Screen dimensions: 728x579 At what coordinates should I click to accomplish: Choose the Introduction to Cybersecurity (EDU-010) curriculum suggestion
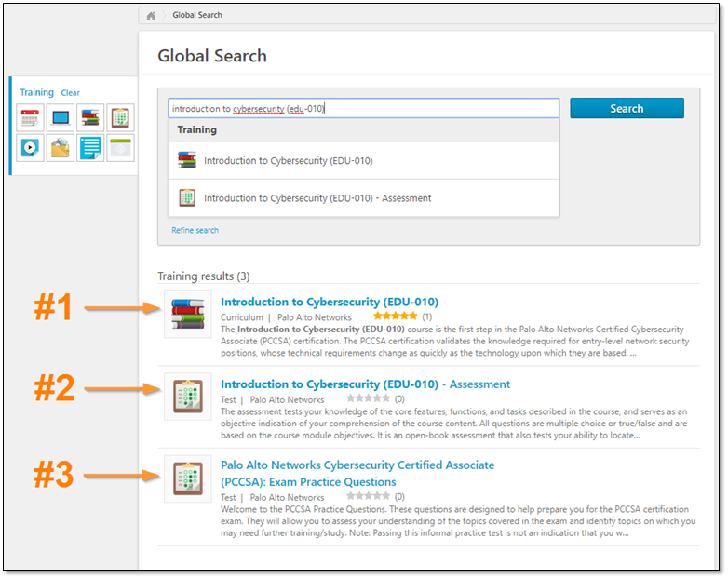coord(288,161)
